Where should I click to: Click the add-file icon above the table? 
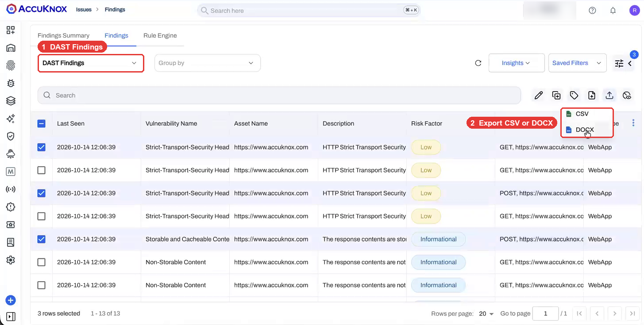(x=592, y=95)
